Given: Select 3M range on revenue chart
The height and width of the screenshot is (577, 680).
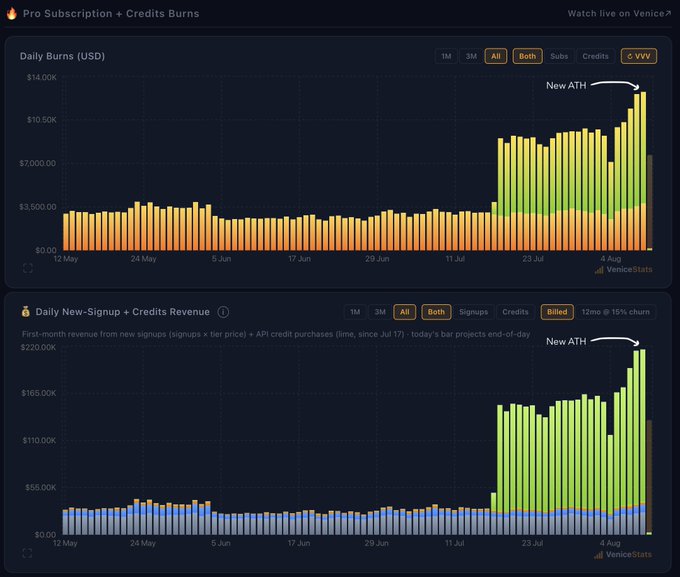Looking at the screenshot, I should click(x=380, y=312).
